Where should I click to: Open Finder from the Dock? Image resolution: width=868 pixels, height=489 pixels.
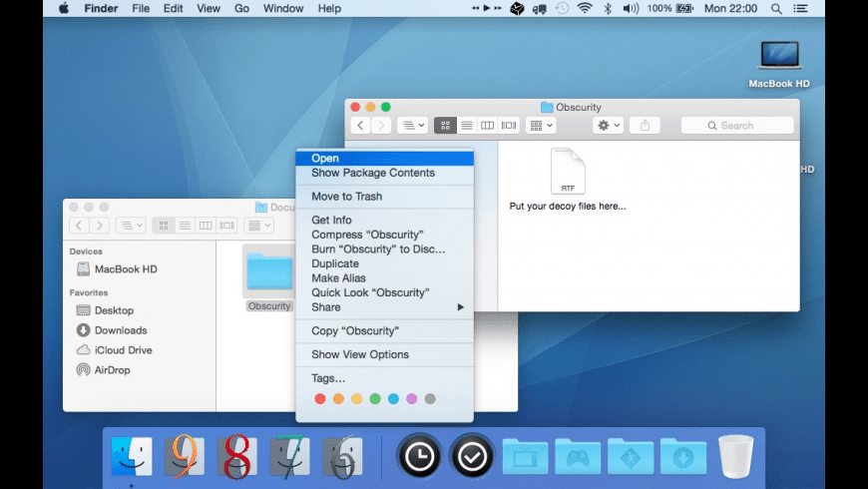coord(132,456)
